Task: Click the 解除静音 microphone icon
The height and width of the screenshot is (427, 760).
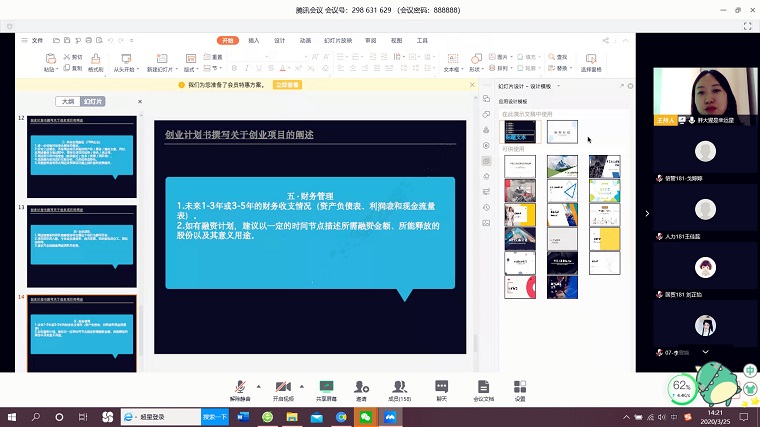Action: pos(240,386)
